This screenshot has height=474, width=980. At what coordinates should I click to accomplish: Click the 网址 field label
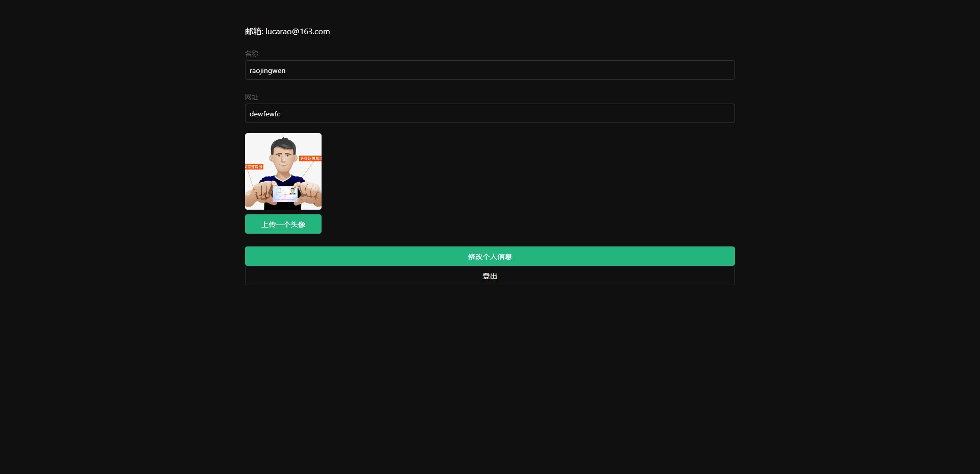(x=251, y=96)
